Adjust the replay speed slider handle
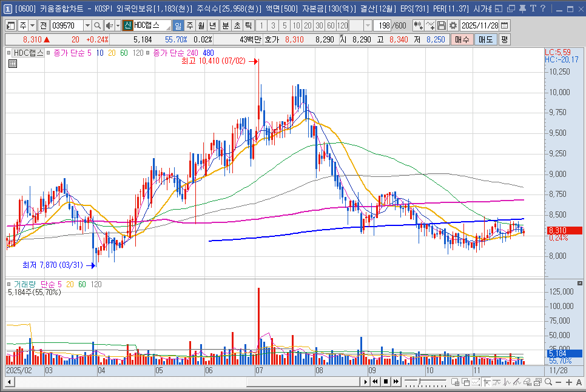 point(419,381)
